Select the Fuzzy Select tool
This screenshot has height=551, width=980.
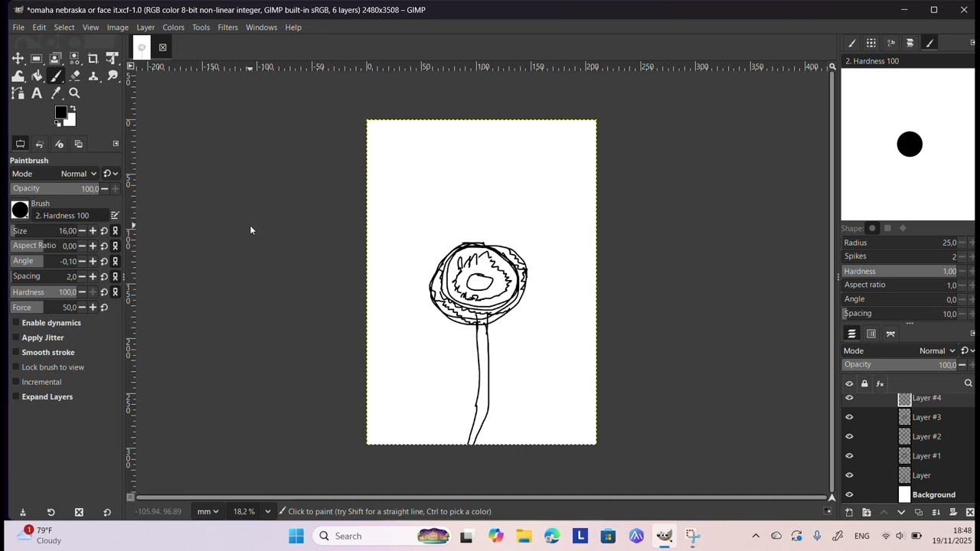click(74, 58)
